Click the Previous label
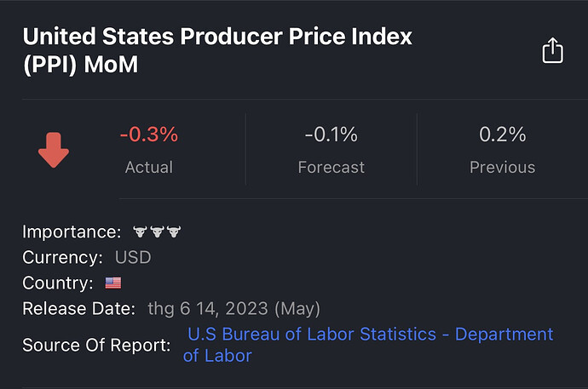Viewport: 588px width, 389px height. pos(502,168)
